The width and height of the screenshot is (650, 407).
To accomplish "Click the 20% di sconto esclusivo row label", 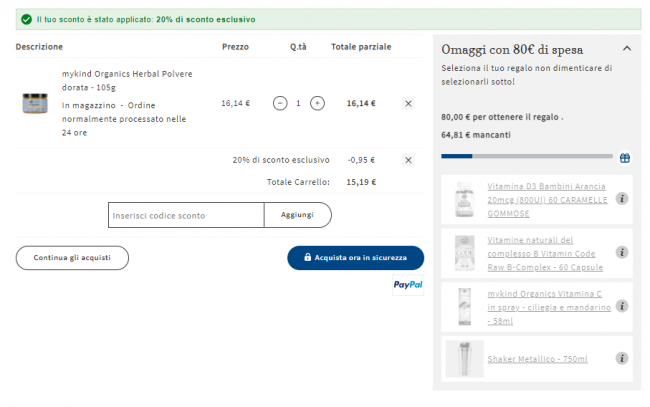I will point(281,160).
